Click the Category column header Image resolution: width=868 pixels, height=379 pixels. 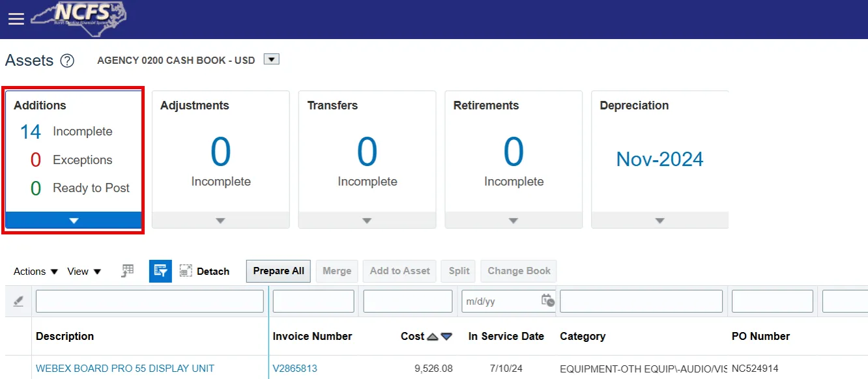tap(583, 337)
